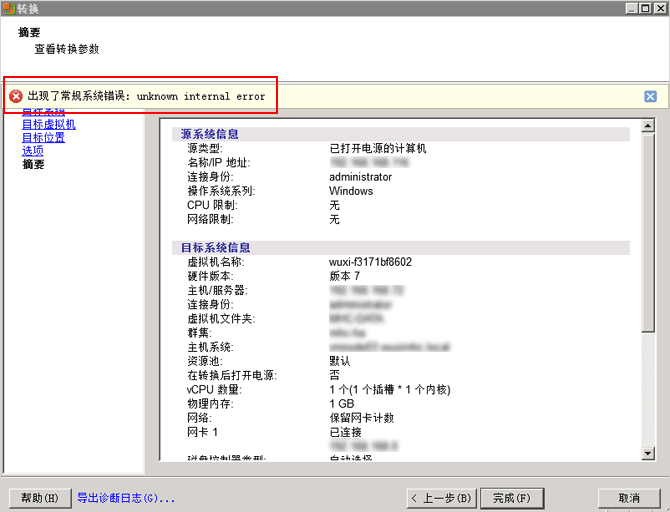Select the 摘要 step in sidebar
This screenshot has height=512, width=670.
[33, 164]
